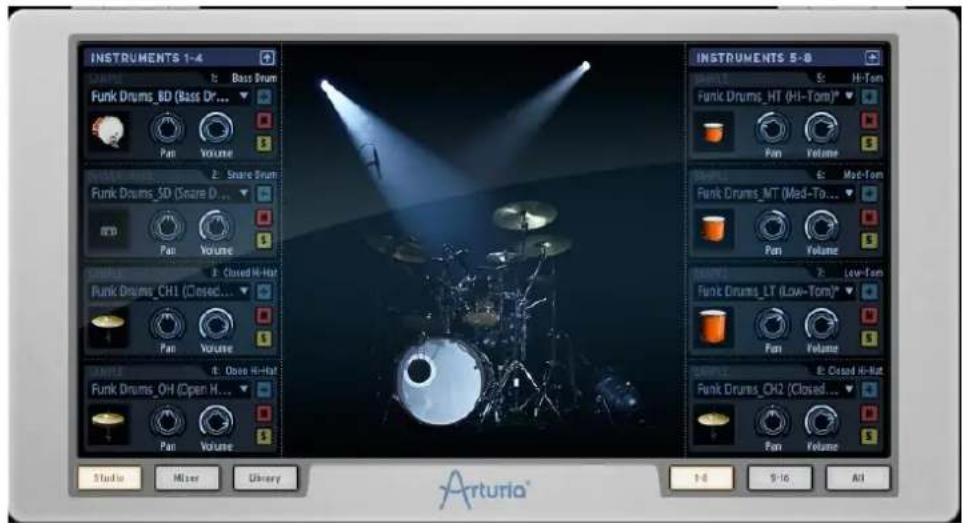Image resolution: width=962 pixels, height=523 pixels.
Task: Mute the Closed Hi-Hat instrument 3
Action: (x=264, y=316)
